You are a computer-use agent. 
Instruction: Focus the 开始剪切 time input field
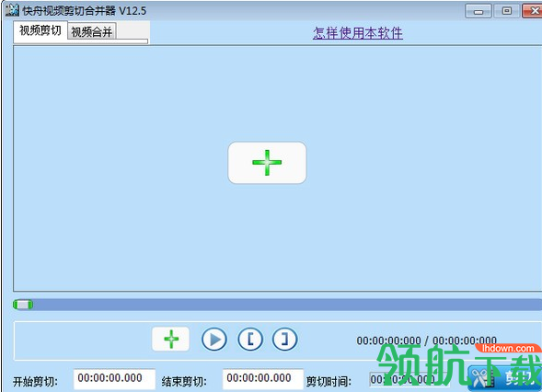114,379
